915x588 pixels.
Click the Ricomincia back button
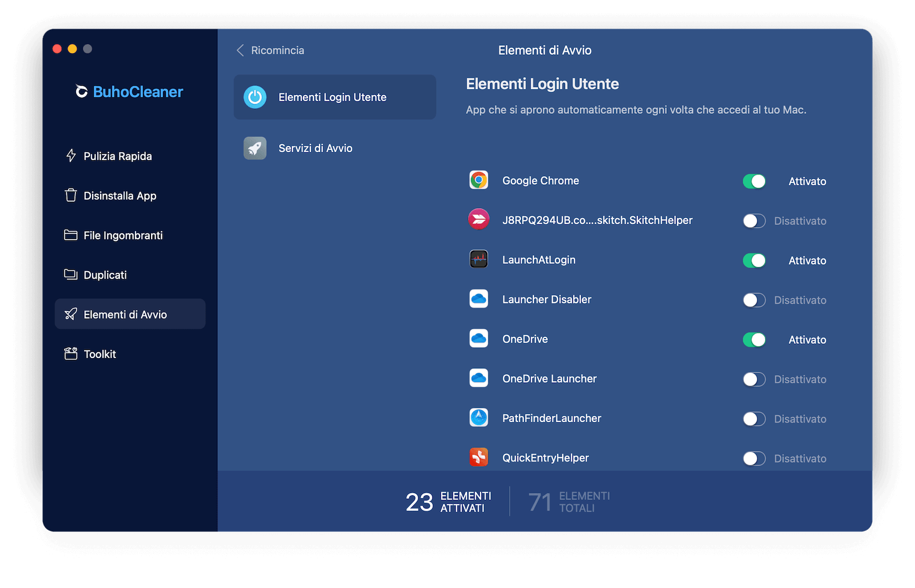(x=270, y=50)
